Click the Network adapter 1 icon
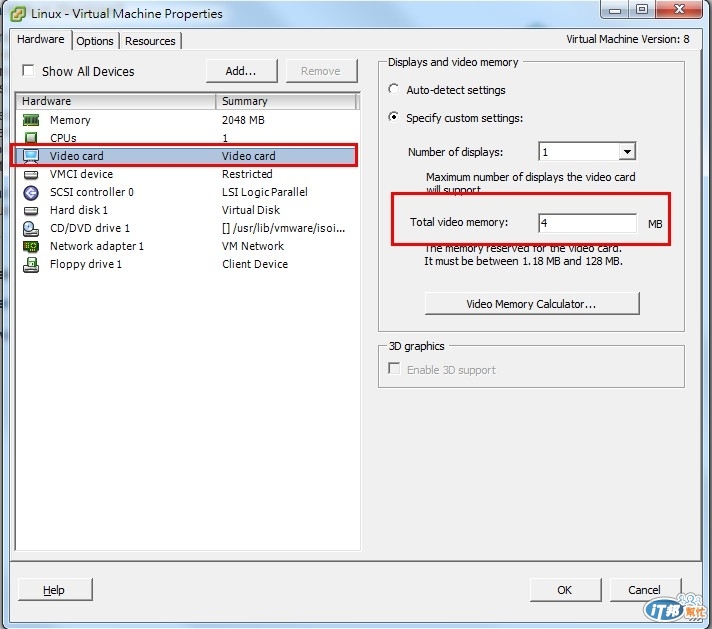This screenshot has width=712, height=629. pos(31,247)
